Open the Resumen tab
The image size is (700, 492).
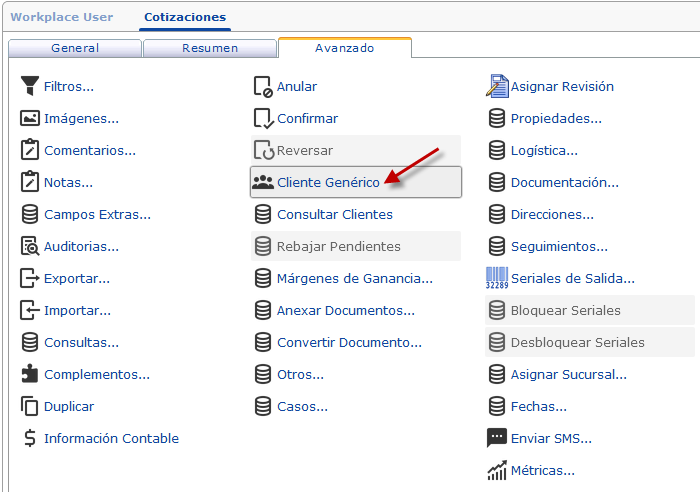210,48
